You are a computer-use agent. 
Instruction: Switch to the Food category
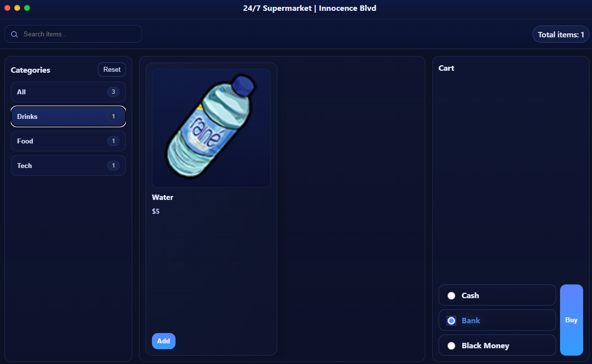[68, 141]
